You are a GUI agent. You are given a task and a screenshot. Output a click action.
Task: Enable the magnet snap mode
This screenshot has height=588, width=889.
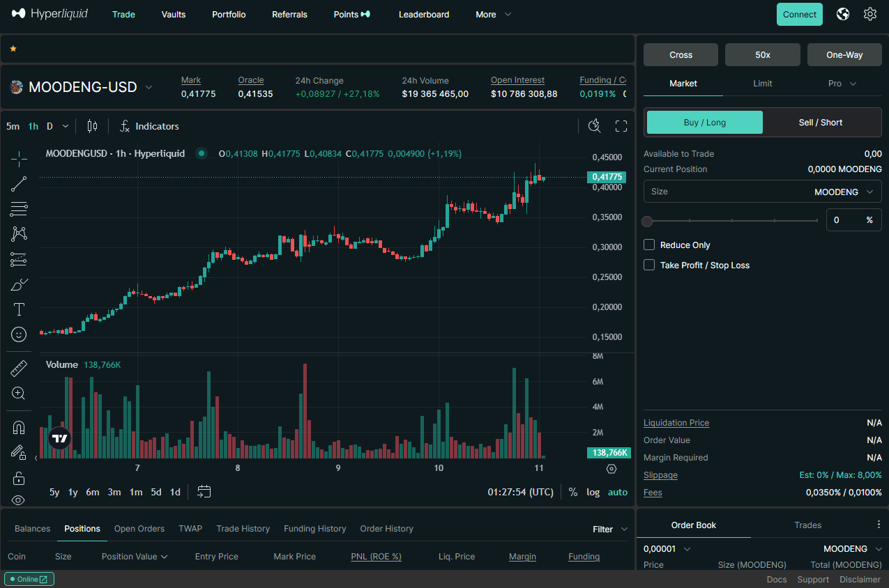click(x=19, y=428)
